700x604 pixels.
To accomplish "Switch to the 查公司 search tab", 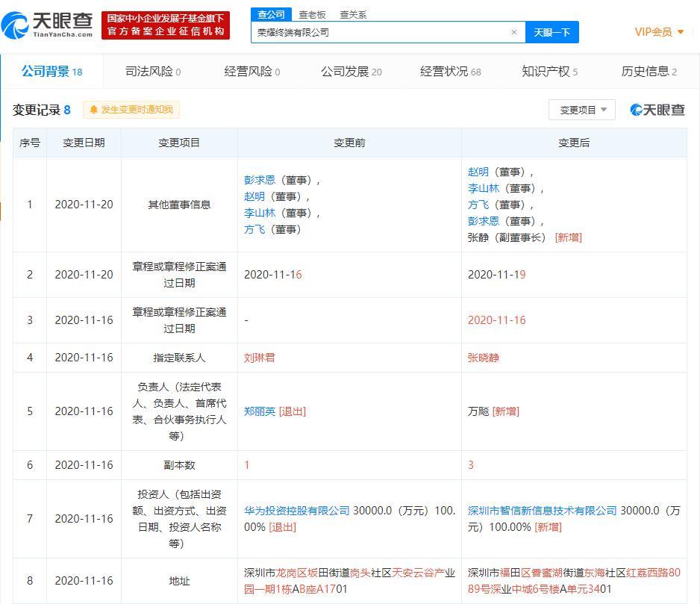I will (271, 15).
